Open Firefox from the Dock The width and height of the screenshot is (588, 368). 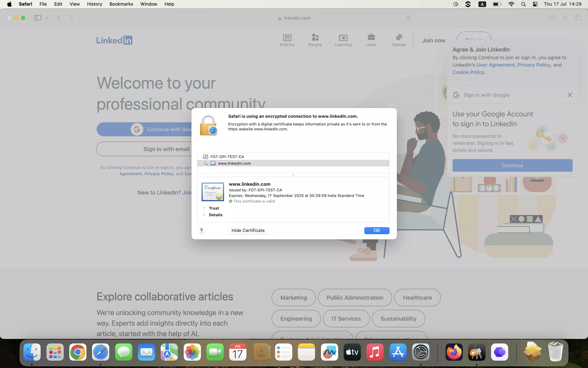pyautogui.click(x=454, y=352)
